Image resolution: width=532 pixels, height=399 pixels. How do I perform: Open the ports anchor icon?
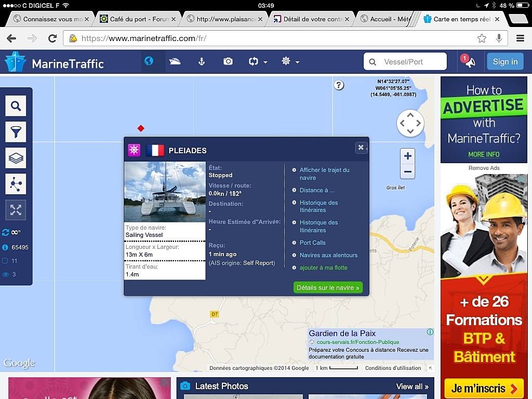pos(202,61)
